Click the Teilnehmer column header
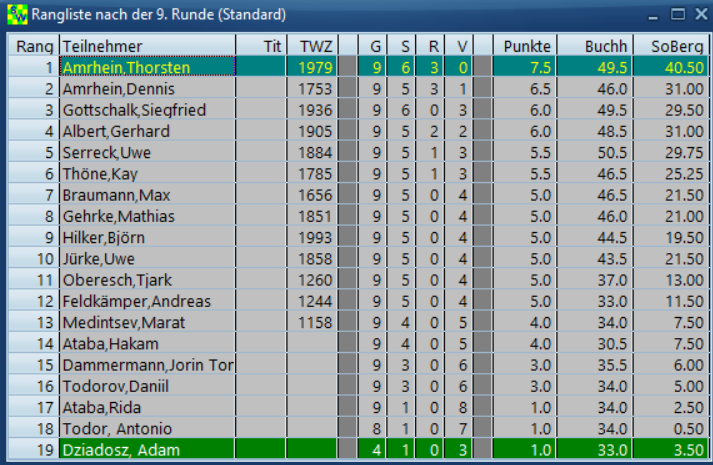The width and height of the screenshot is (713, 465). coord(147,46)
